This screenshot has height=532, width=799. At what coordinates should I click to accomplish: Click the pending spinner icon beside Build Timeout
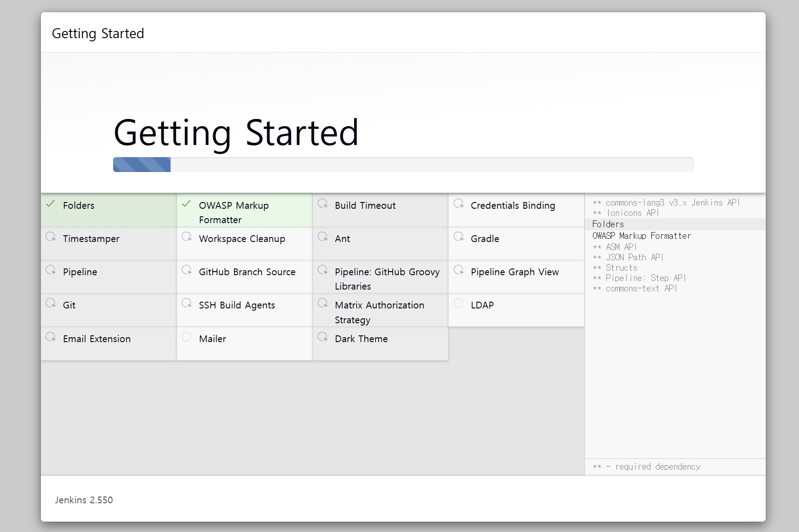(x=323, y=203)
